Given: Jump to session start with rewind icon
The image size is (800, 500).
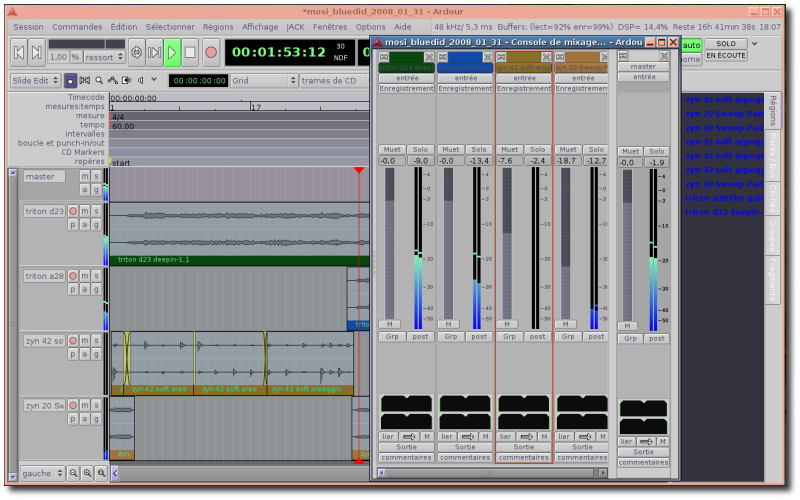Looking at the screenshot, I should click(x=18, y=51).
